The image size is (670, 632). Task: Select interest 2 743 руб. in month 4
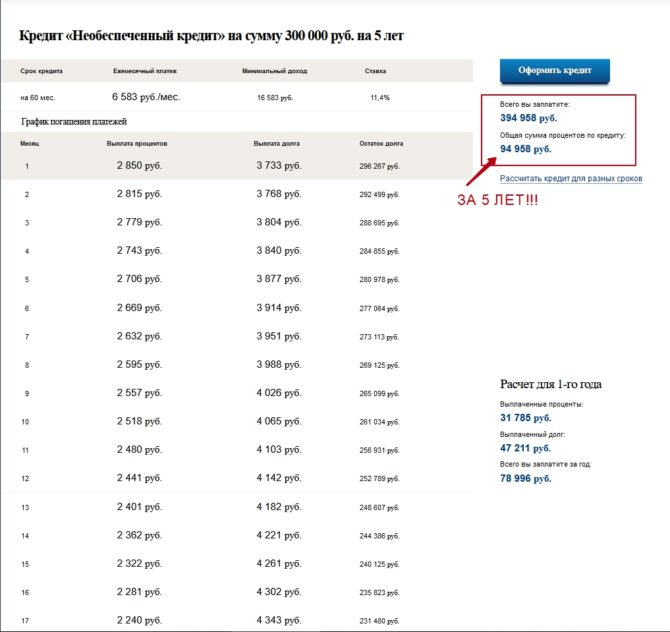(x=139, y=250)
